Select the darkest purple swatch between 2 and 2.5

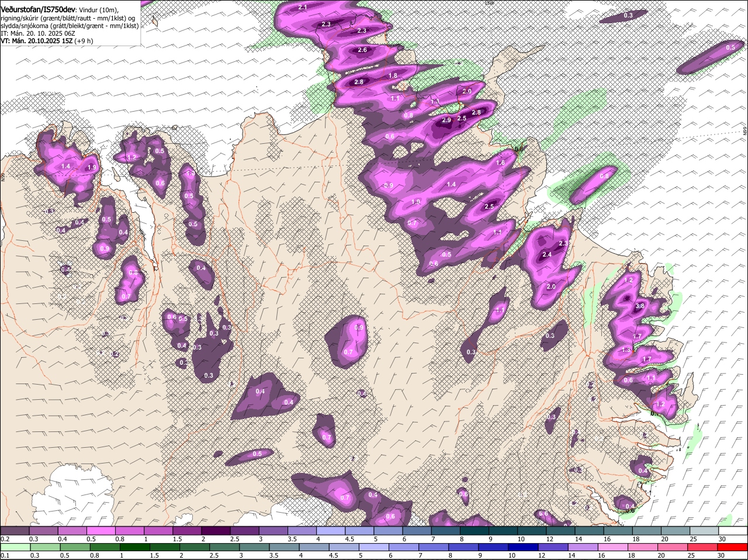216,531
